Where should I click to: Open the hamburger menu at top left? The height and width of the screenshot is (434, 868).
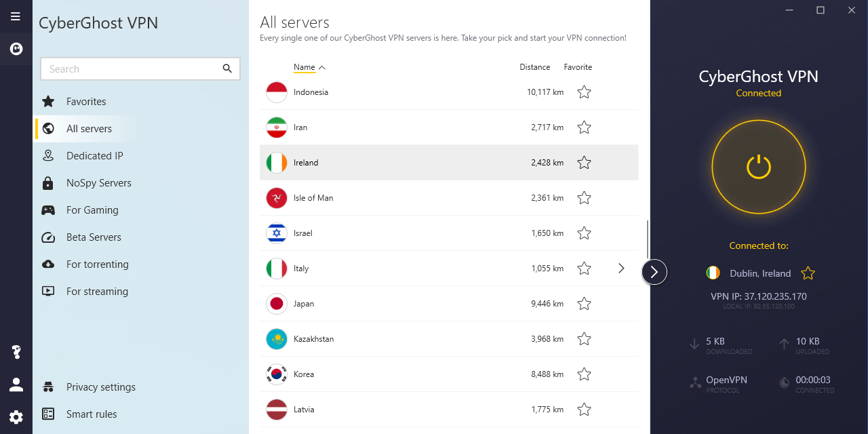(15, 16)
